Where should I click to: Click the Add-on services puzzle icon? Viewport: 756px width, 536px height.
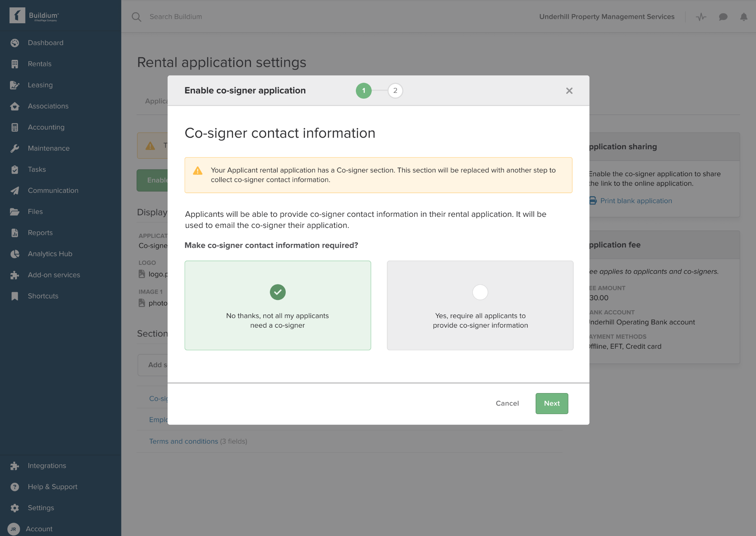tap(15, 275)
